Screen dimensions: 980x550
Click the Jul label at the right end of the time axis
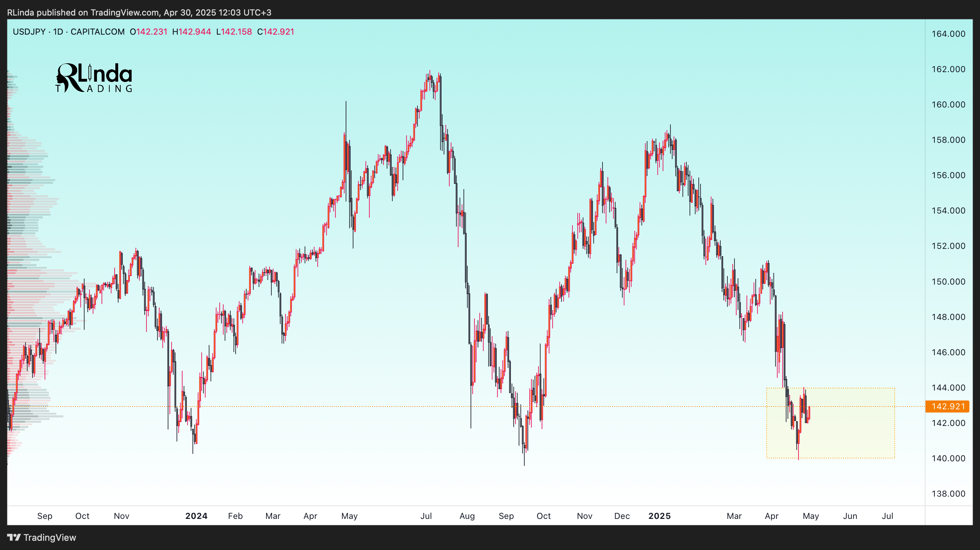[x=888, y=516]
